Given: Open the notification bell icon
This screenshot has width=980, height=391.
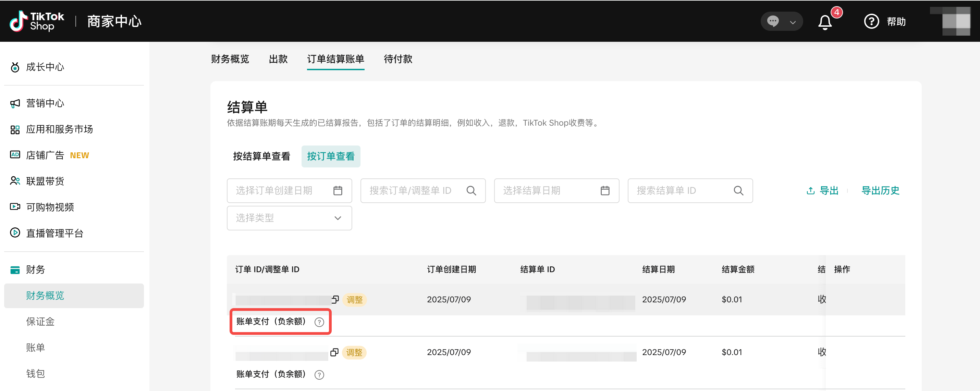Looking at the screenshot, I should click(825, 22).
